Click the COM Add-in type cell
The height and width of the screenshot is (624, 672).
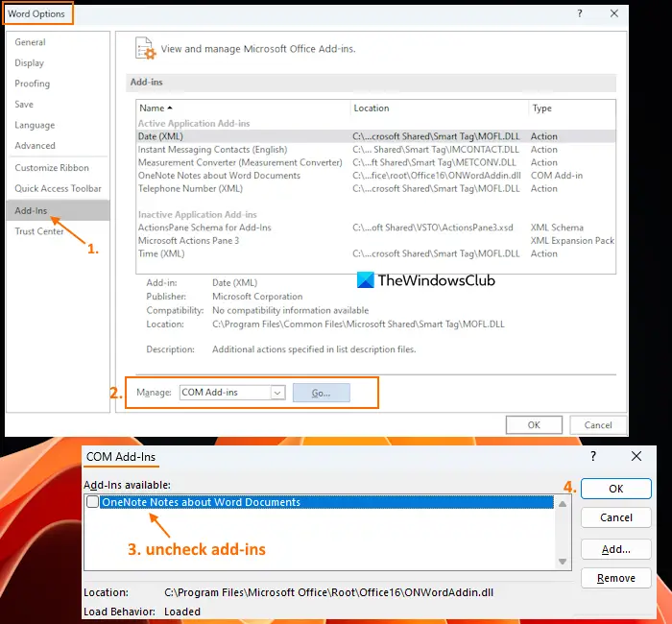[557, 176]
